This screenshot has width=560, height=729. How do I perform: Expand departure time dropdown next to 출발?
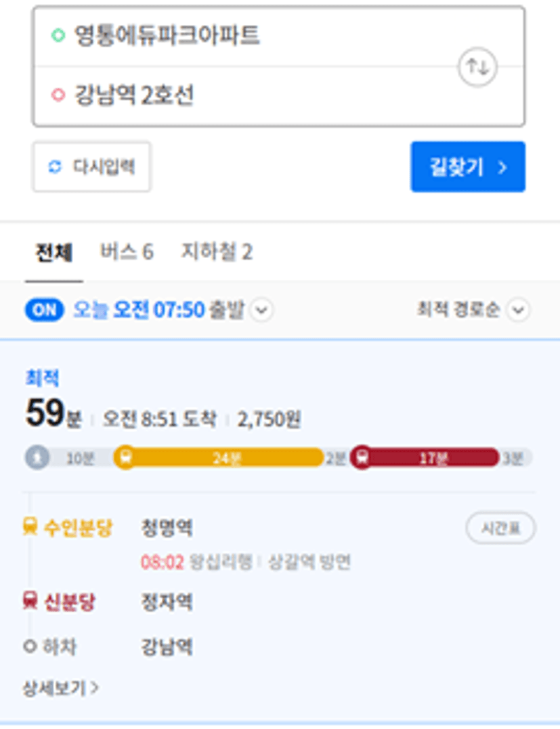click(261, 310)
